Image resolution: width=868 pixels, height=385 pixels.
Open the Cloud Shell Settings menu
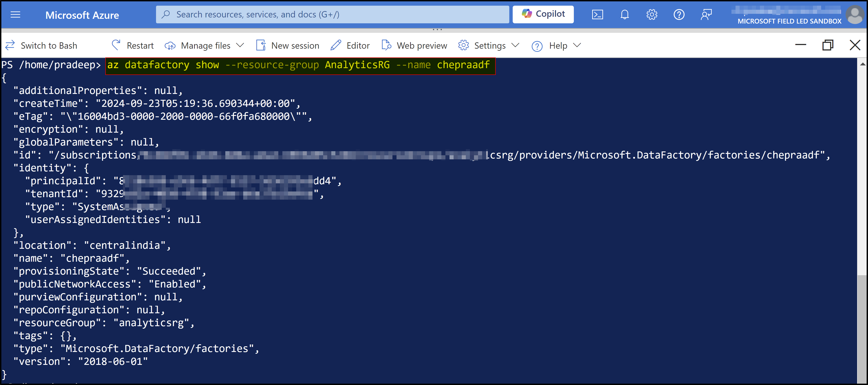(489, 45)
